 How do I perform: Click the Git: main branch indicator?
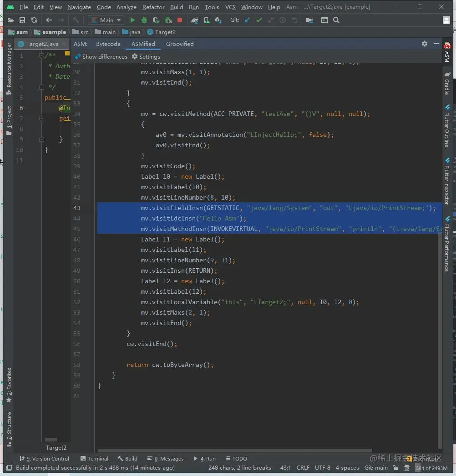point(376,468)
